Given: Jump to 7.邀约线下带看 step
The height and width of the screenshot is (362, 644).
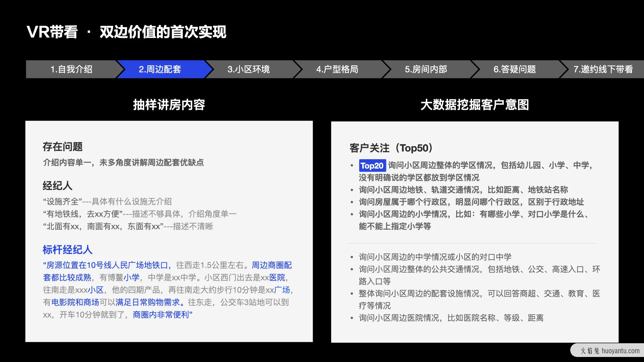Looking at the screenshot, I should click(x=603, y=69).
